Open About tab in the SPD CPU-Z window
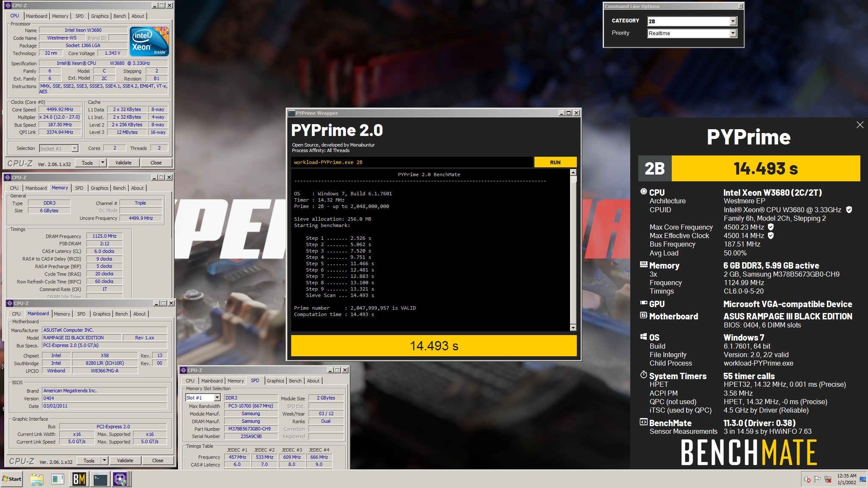The image size is (868, 488). [313, 381]
